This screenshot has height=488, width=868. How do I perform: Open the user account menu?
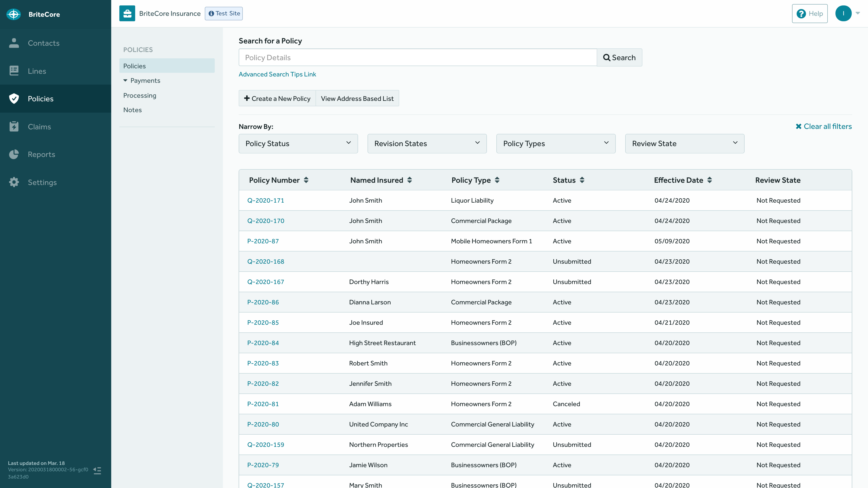[847, 14]
